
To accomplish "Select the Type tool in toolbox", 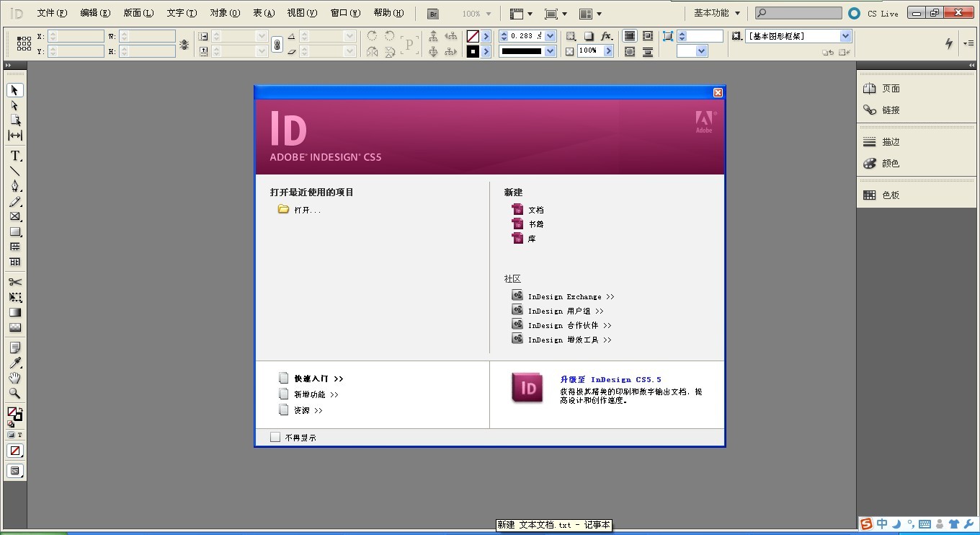I will click(x=15, y=156).
